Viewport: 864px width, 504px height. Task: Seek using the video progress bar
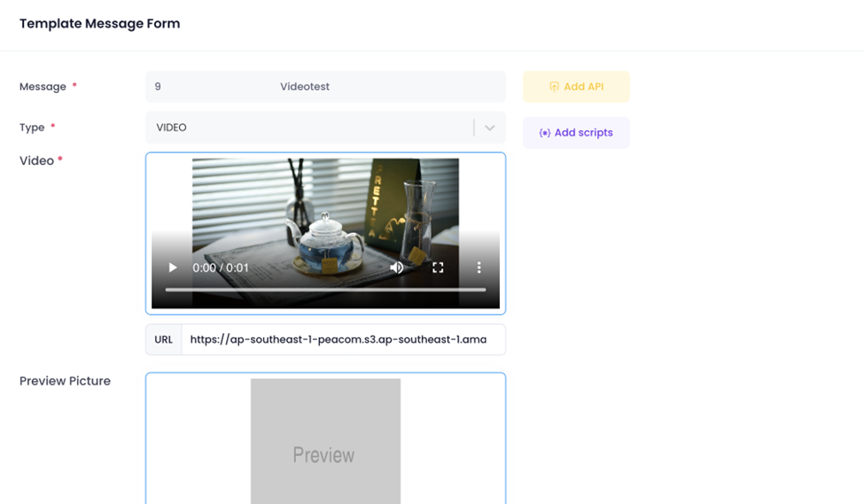(325, 290)
